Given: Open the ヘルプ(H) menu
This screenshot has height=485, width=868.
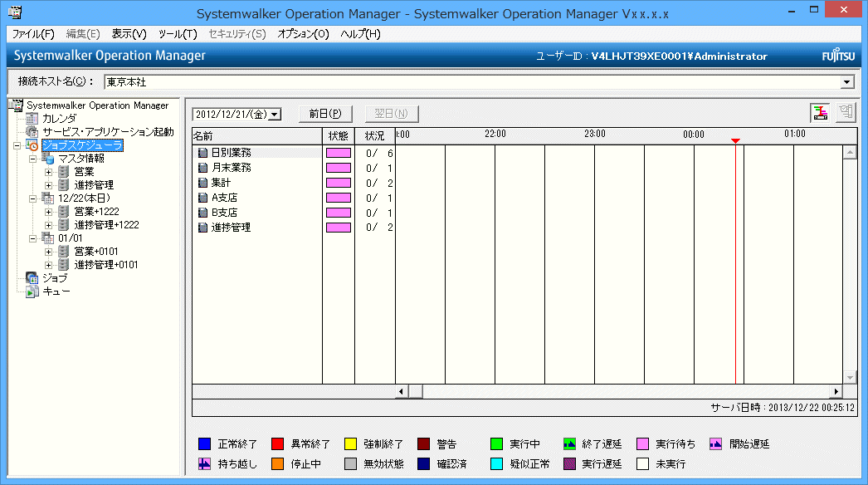Looking at the screenshot, I should [x=360, y=34].
